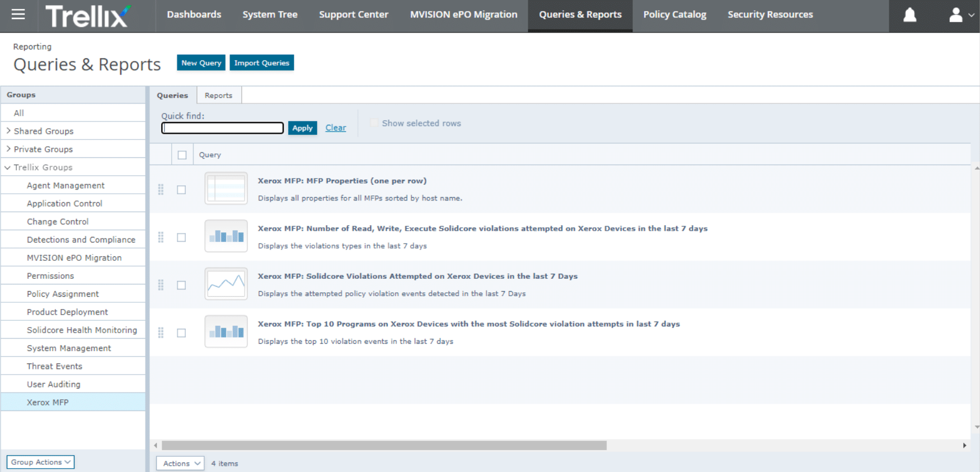This screenshot has width=980, height=472.
Task: Open Policy Catalog
Action: click(674, 15)
